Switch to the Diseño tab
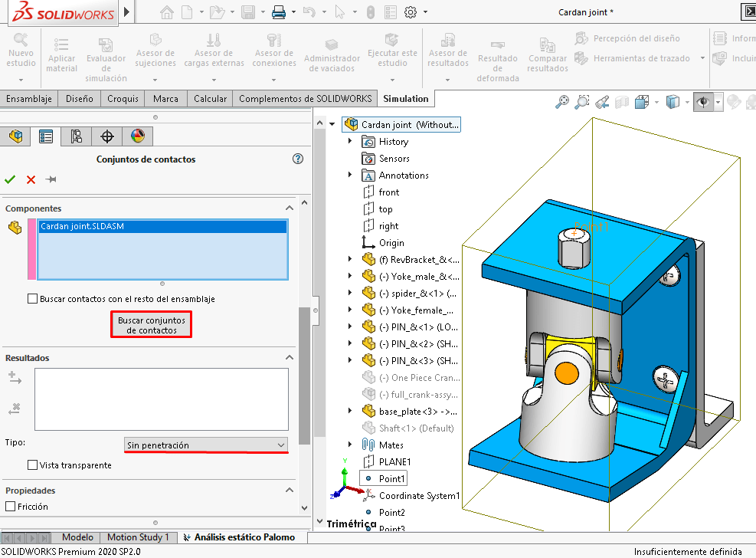This screenshot has width=756, height=558. (79, 98)
